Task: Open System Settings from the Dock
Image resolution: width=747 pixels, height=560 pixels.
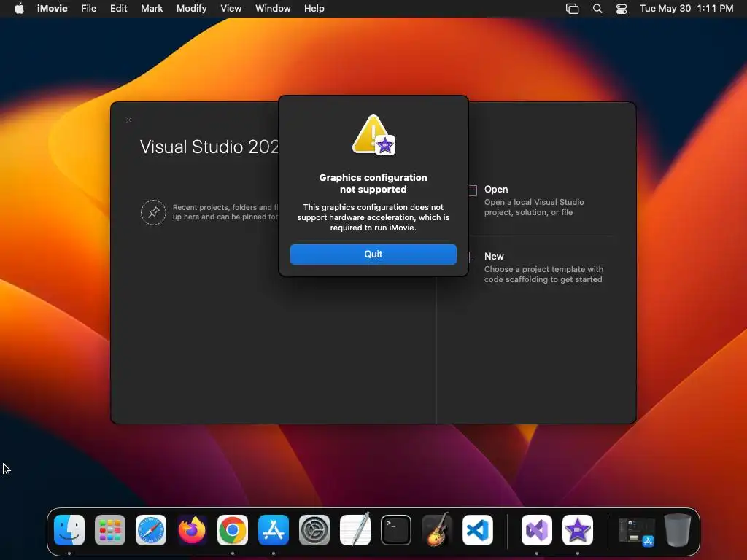Action: point(314,530)
